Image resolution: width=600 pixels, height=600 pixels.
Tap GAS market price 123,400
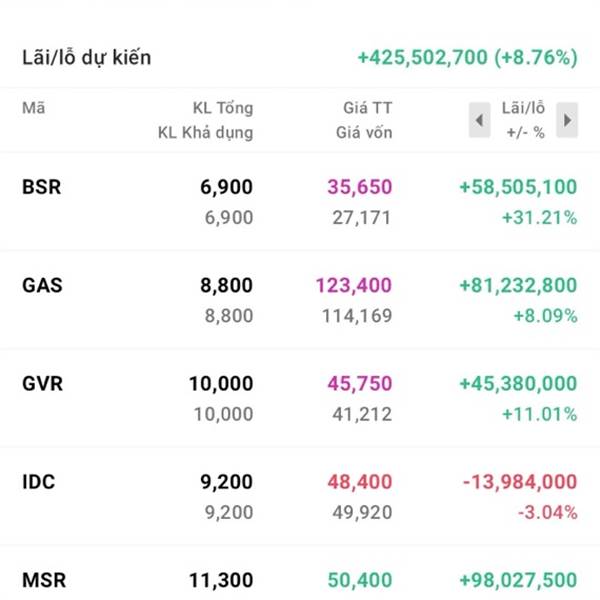pos(353,285)
